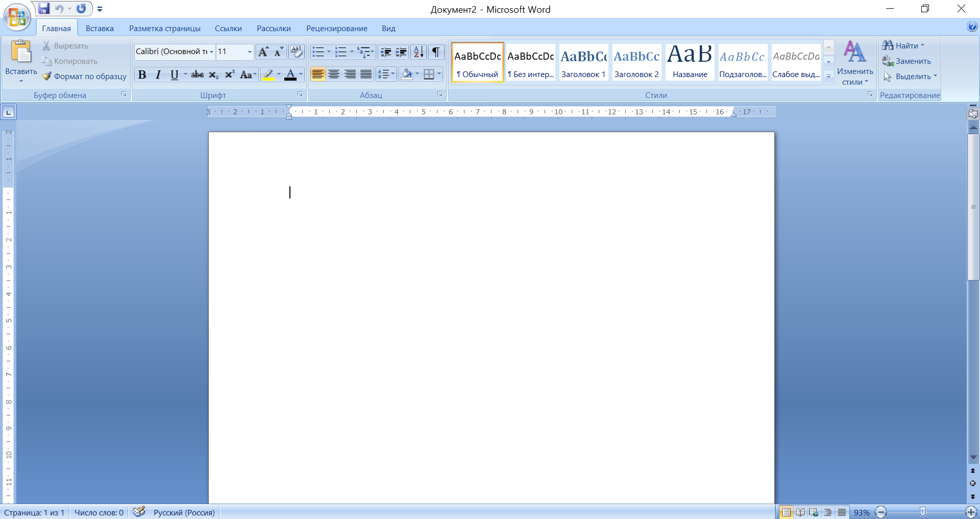Apply Название style
980x519 pixels.
tap(690, 62)
